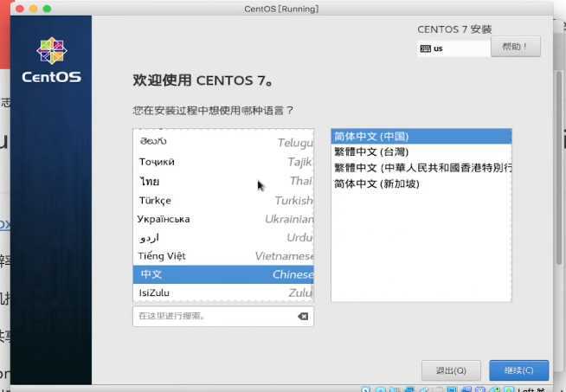Focus the language search input field

click(x=223, y=316)
